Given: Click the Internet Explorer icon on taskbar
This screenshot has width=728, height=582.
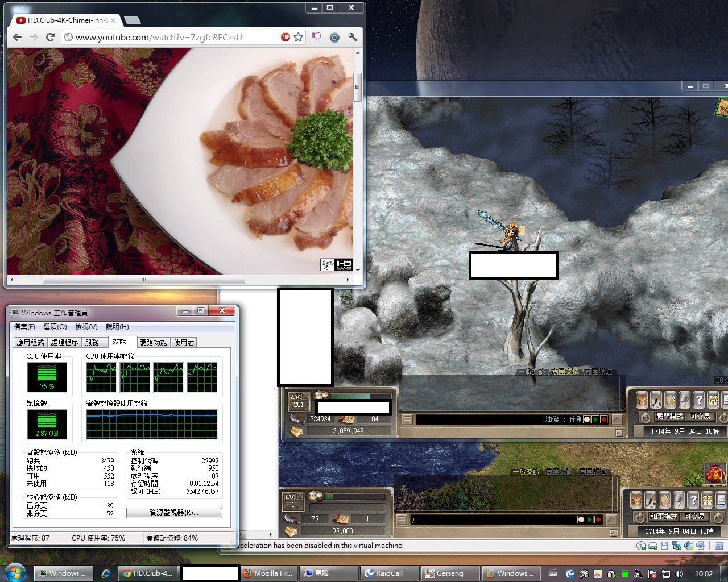Looking at the screenshot, I should pyautogui.click(x=105, y=573).
